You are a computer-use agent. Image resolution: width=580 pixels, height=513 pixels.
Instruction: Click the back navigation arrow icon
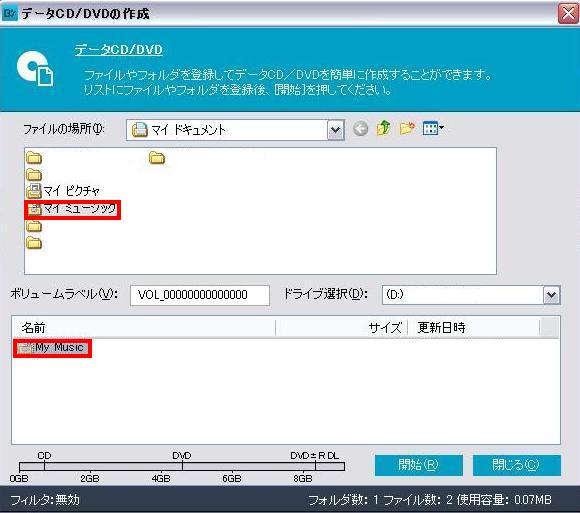click(x=360, y=129)
